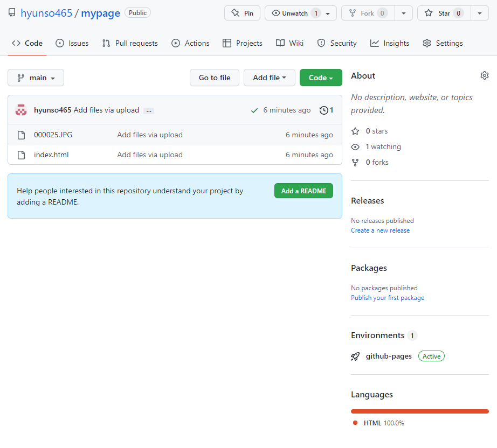Open the Wiki tab
Screen dimensions: 497x448
pos(289,44)
